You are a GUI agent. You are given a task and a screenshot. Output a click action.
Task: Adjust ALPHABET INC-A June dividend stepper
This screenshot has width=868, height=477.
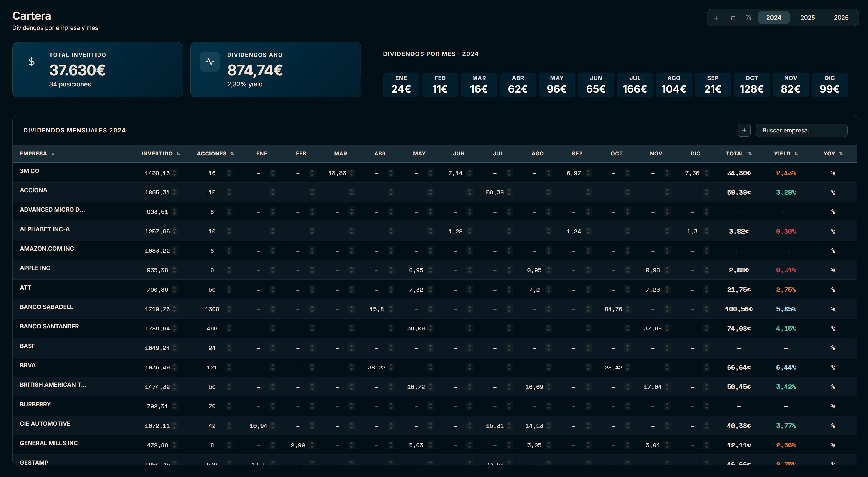(x=470, y=232)
